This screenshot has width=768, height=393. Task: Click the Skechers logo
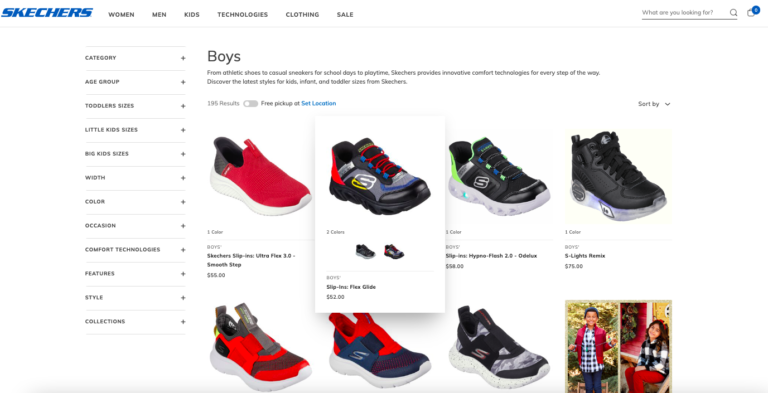[x=47, y=13]
